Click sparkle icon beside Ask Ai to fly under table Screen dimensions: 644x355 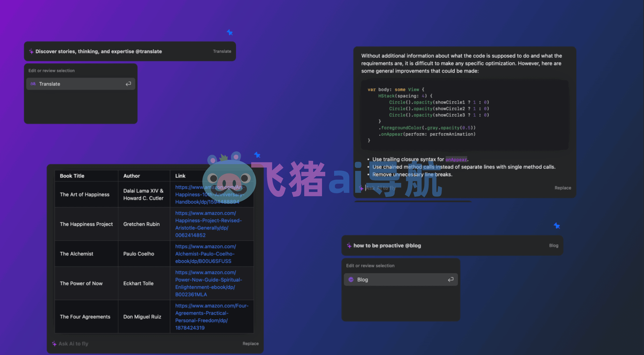coord(54,344)
